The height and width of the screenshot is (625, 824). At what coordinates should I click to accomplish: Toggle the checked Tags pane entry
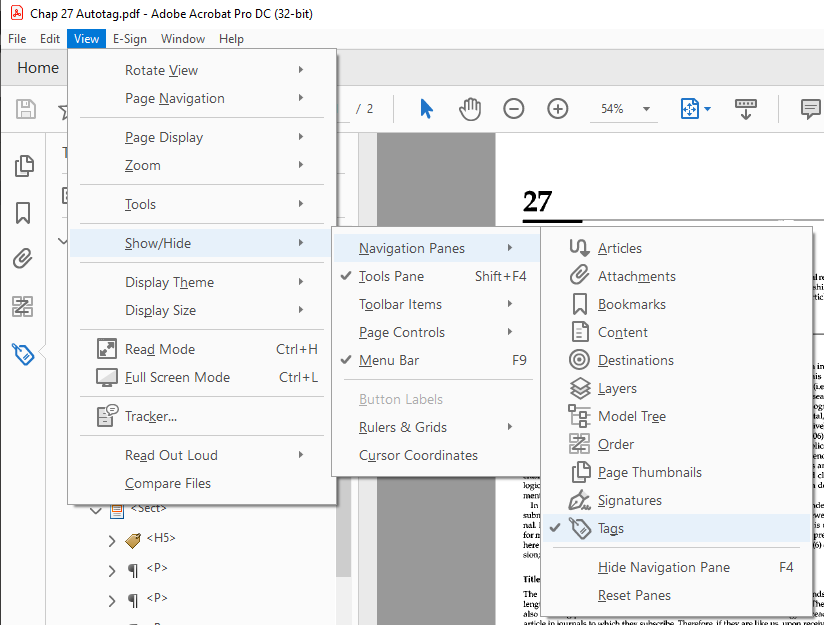tap(676, 528)
